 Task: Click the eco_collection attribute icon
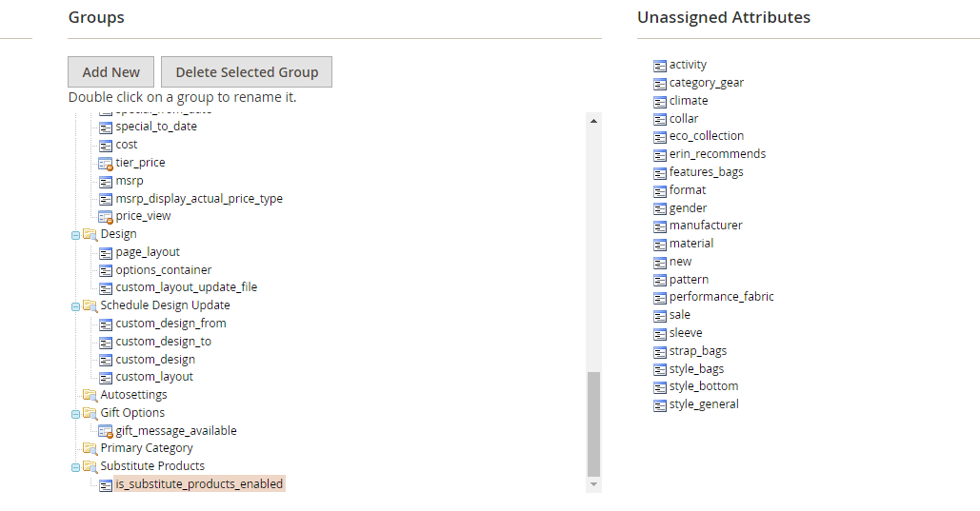coord(660,136)
